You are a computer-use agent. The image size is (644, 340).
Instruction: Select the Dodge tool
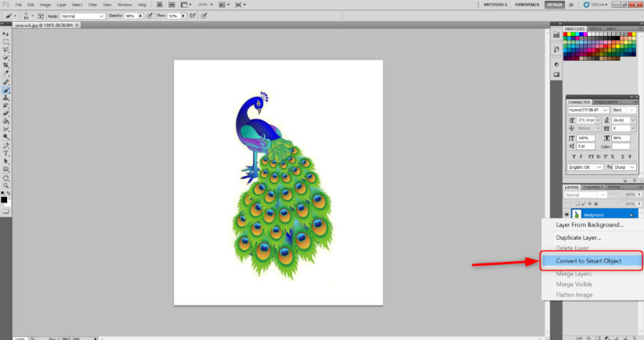click(5, 137)
